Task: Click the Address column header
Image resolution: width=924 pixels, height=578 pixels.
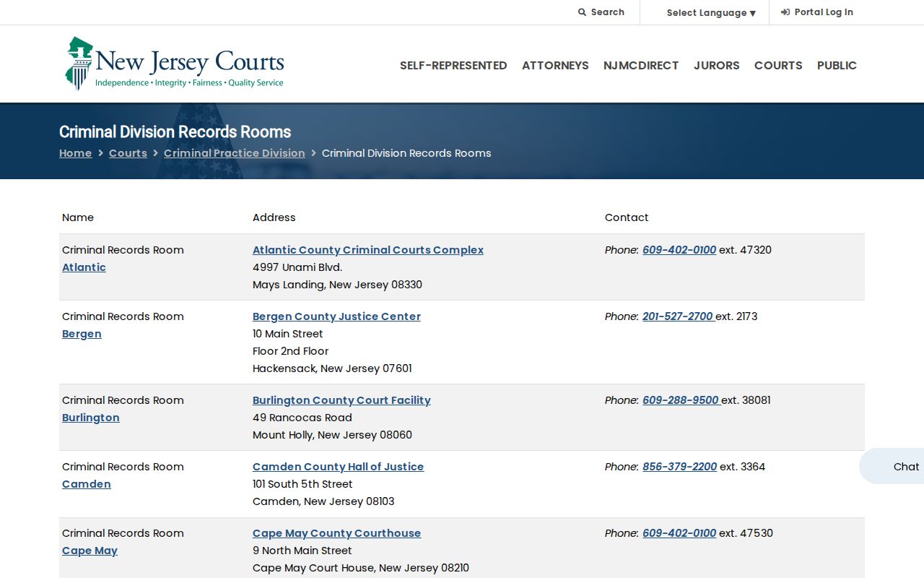Action: tap(274, 217)
